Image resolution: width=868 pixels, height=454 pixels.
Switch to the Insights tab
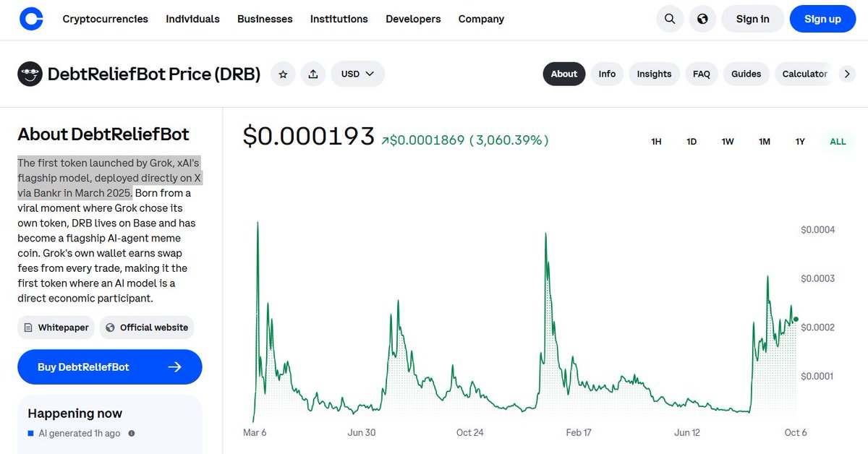point(654,74)
